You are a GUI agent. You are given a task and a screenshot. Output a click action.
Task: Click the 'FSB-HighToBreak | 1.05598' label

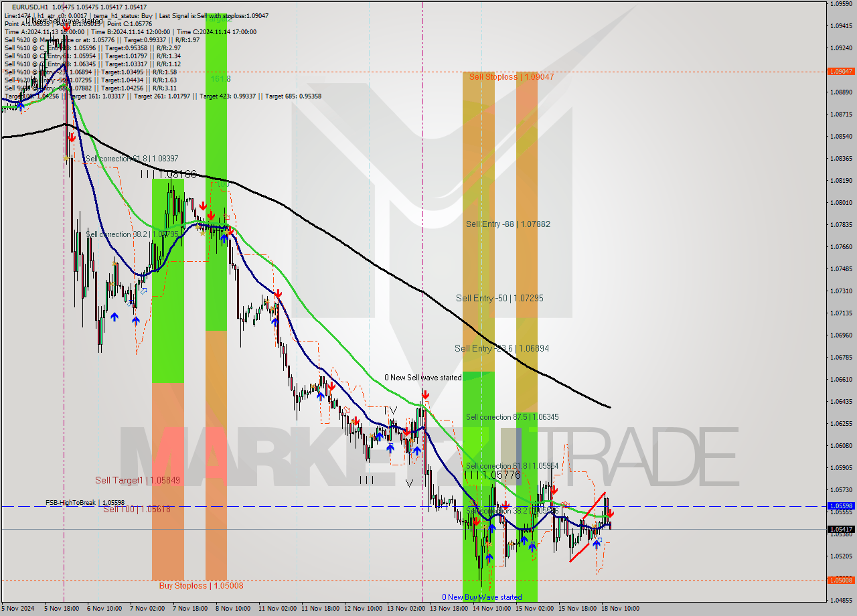(x=85, y=502)
